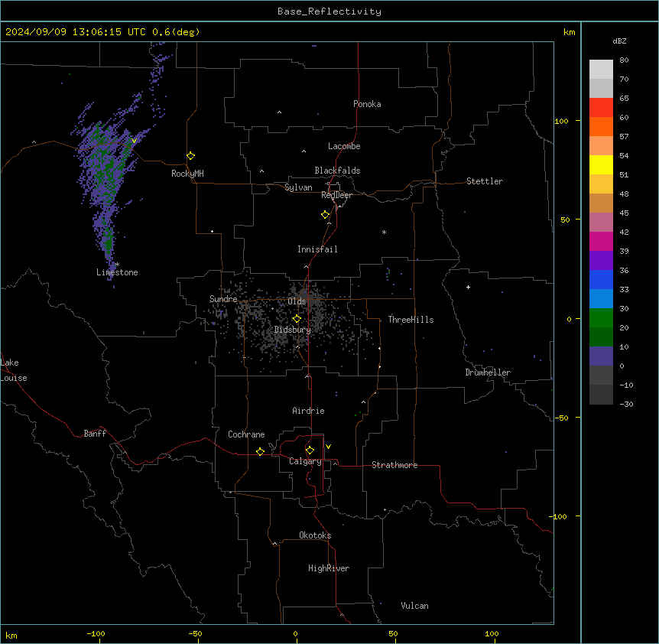
Task: Select the Vulcan city label
Action: tap(414, 606)
